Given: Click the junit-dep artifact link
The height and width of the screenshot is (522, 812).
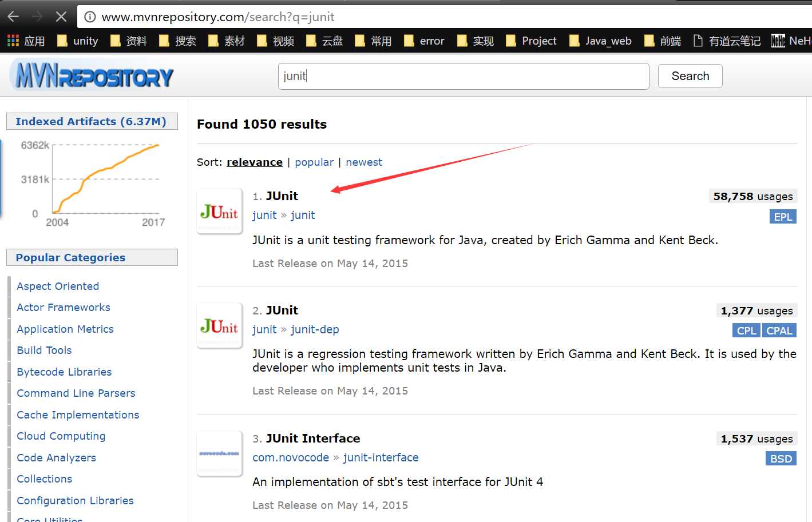Looking at the screenshot, I should click(315, 329).
